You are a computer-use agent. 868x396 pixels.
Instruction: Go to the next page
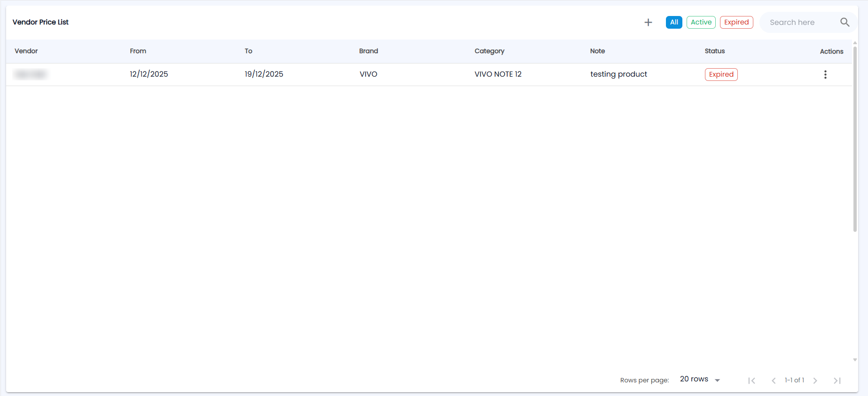click(815, 380)
